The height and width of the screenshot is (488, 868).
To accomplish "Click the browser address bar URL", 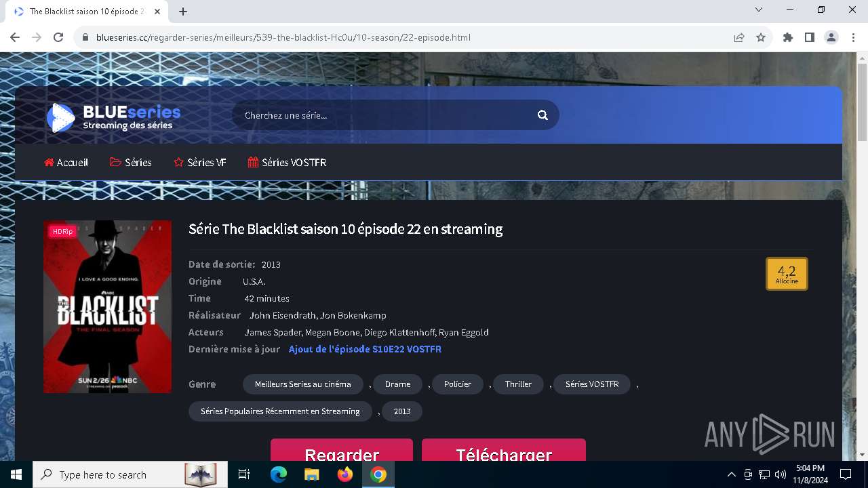I will click(283, 37).
